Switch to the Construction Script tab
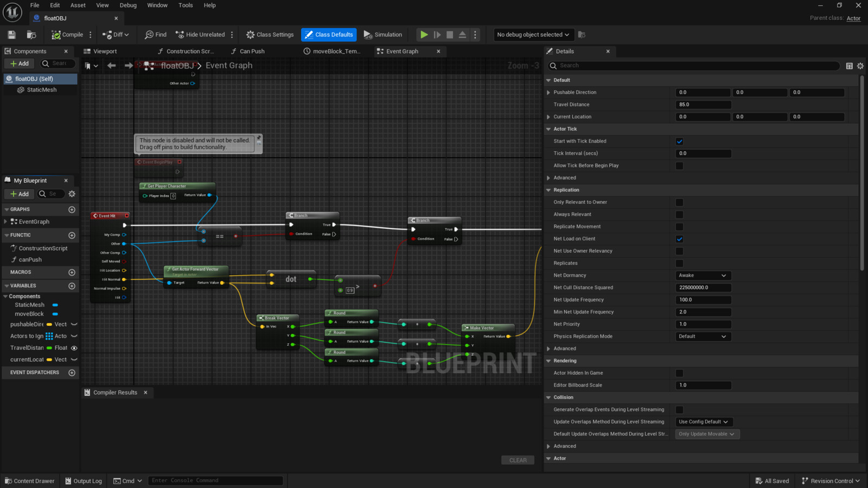This screenshot has width=868, height=488. (190, 52)
